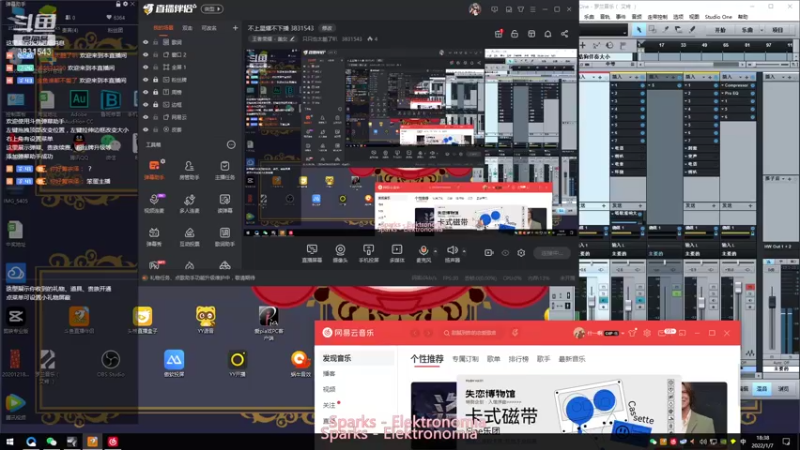Click WeChat icon in Windows taskbar

pyautogui.click(x=51, y=442)
